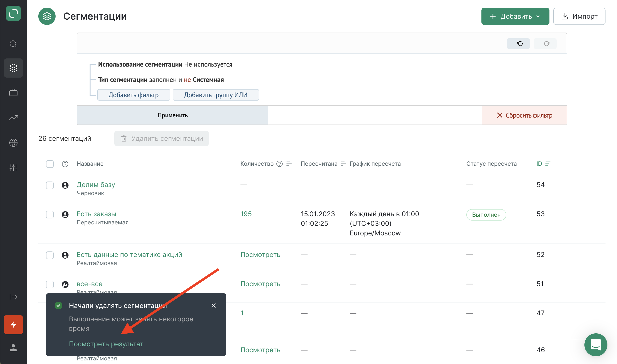Click count 195 for Есть заказы
Viewport: 617px width, 364px height.
pos(246,214)
